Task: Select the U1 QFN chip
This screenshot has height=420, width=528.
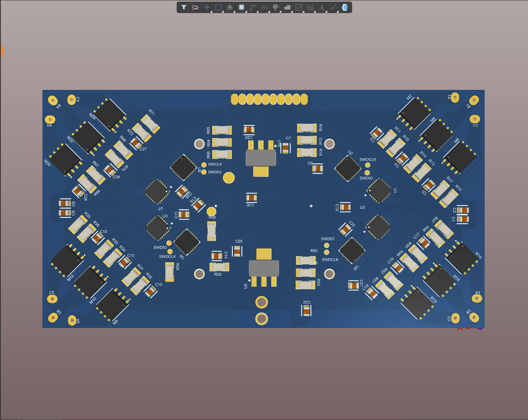Action: [x=380, y=190]
